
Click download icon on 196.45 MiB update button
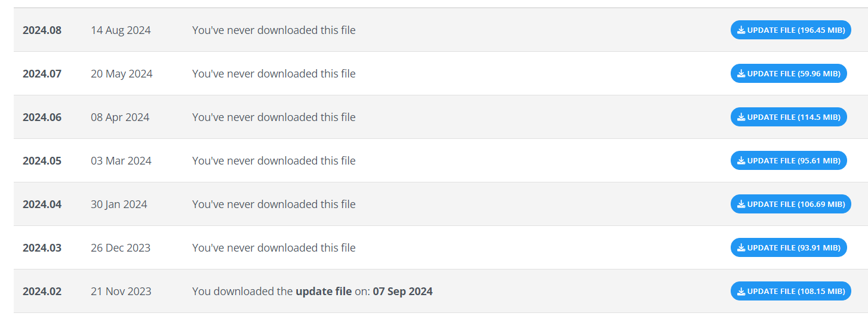click(x=741, y=30)
